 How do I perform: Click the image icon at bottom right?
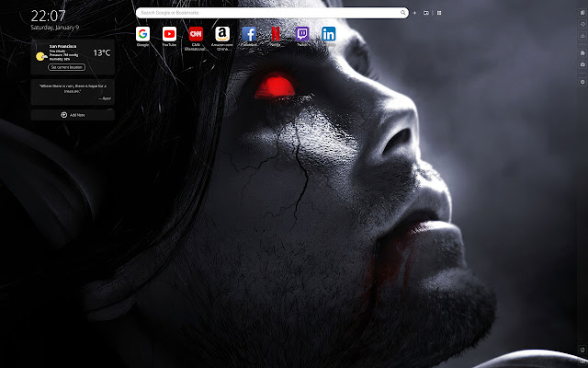tap(582, 350)
